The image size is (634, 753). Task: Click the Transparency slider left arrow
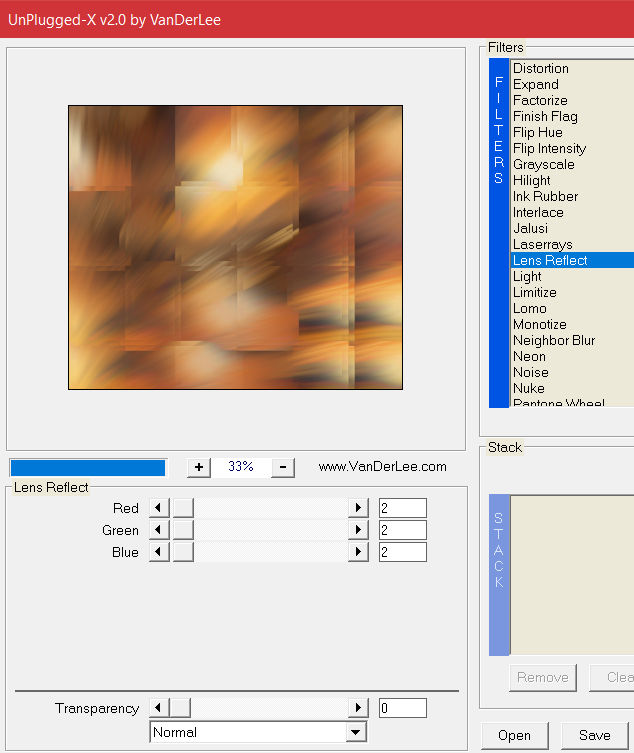click(159, 708)
